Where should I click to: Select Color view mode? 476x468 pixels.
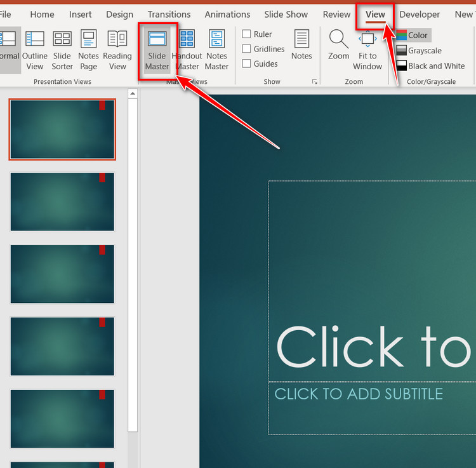pos(413,35)
